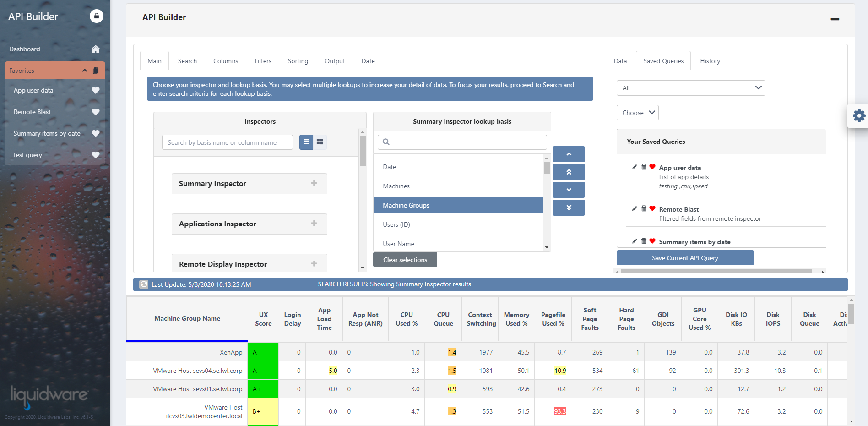Open the History tab
Viewport: 868px width, 426px height.
coord(710,61)
